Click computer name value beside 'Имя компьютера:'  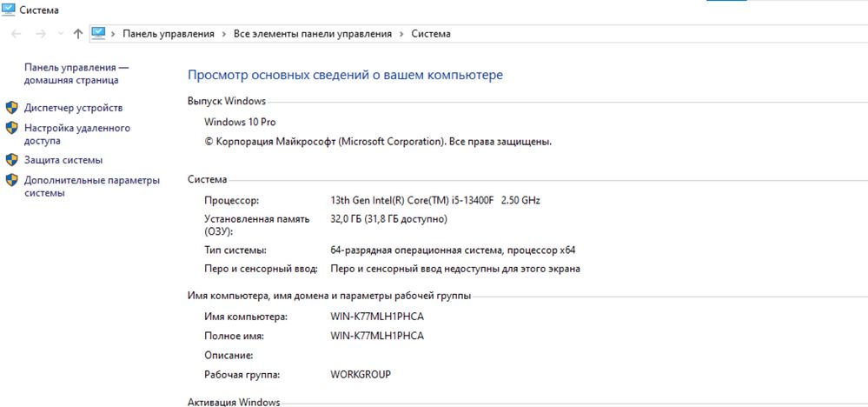[x=376, y=317]
